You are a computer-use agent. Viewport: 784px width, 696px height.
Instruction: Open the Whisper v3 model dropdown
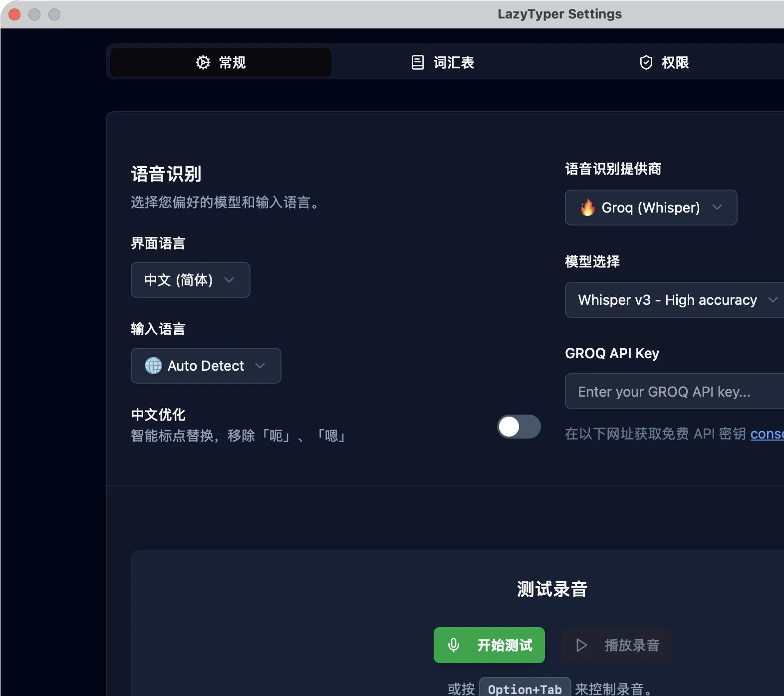pos(675,300)
